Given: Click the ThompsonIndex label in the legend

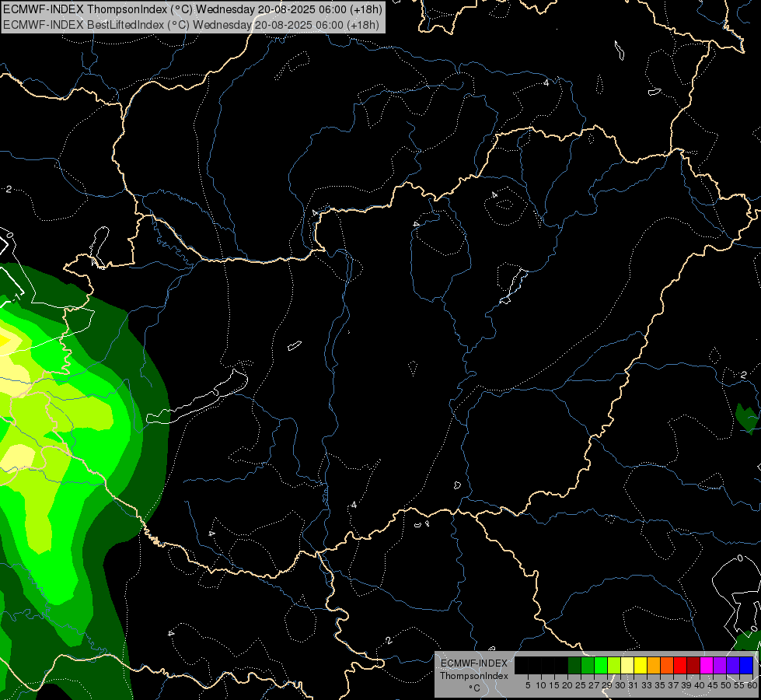Looking at the screenshot, I should point(474,676).
